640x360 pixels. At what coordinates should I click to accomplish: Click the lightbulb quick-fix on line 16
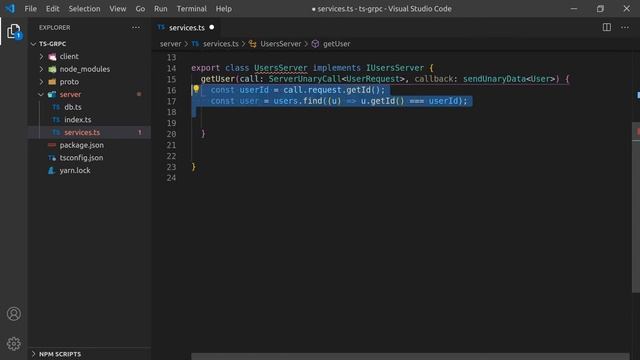tap(196, 89)
